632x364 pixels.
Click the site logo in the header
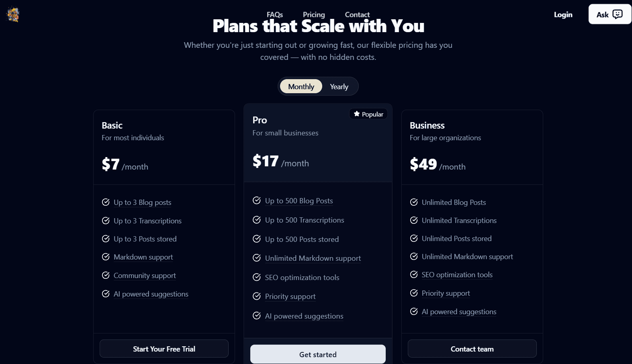point(13,14)
